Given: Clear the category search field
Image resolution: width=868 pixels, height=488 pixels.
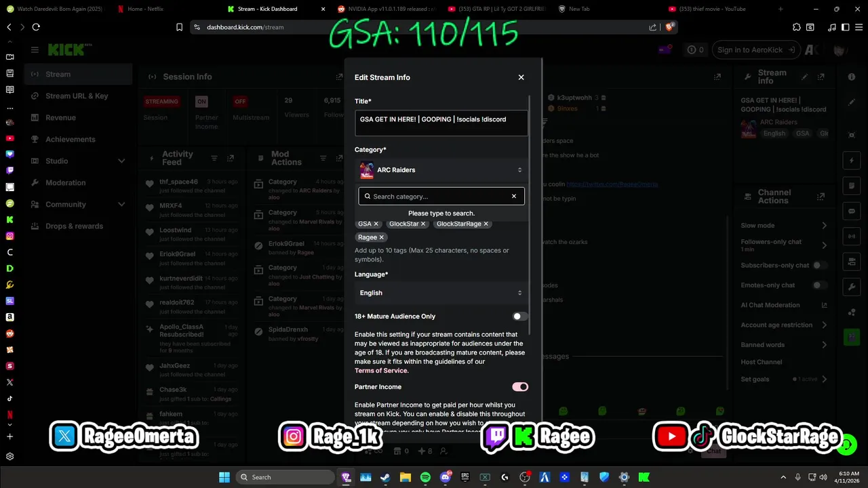Looking at the screenshot, I should tap(513, 197).
